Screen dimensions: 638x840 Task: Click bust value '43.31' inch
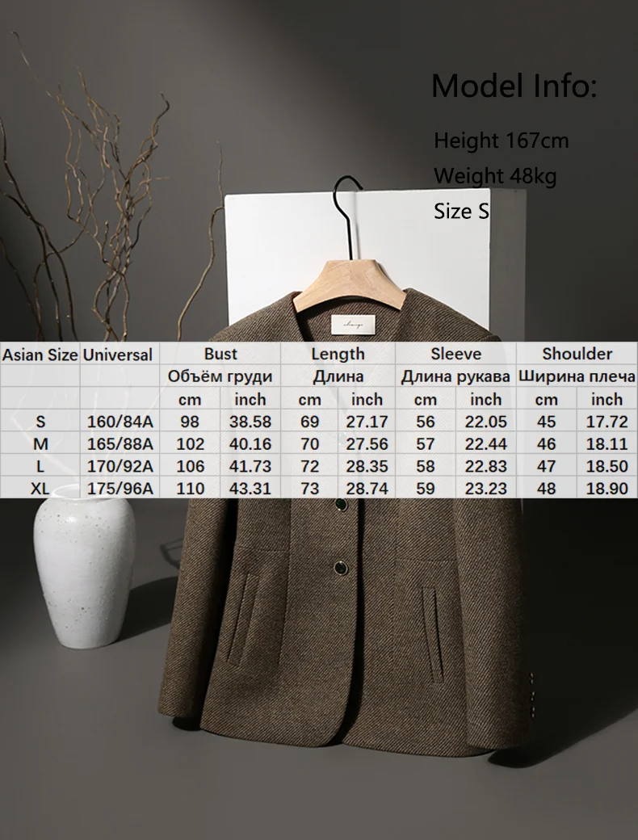[x=250, y=489]
